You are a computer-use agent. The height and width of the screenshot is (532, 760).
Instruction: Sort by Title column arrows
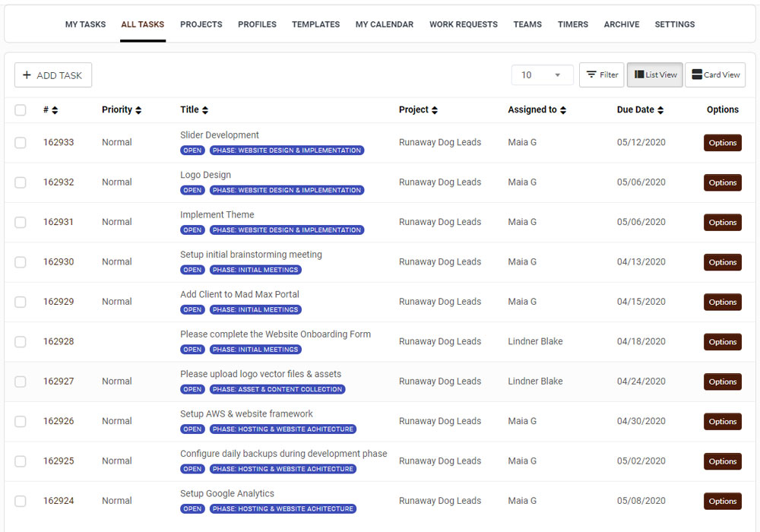(205, 110)
